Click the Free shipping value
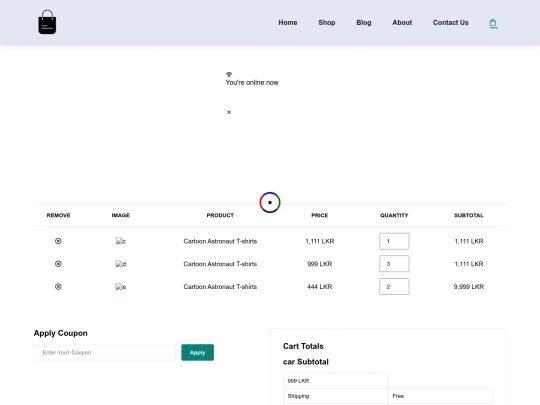The image size is (540, 405). [x=398, y=396]
